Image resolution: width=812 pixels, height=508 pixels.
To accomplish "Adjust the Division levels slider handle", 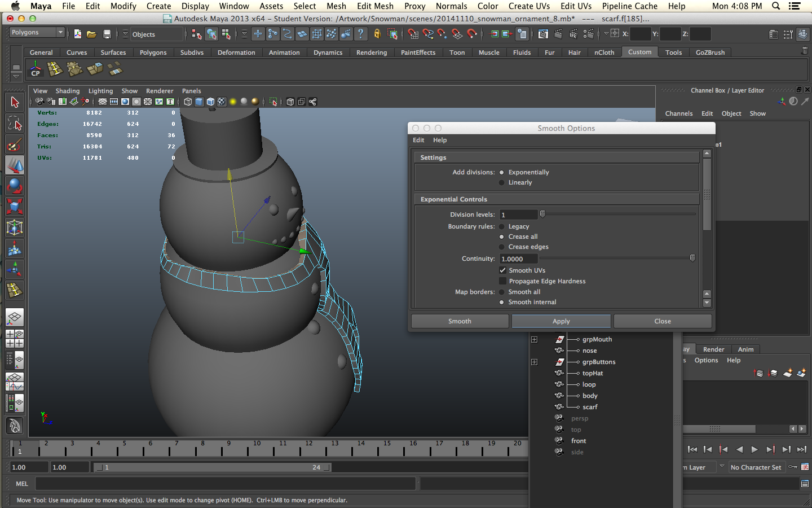I will point(542,214).
